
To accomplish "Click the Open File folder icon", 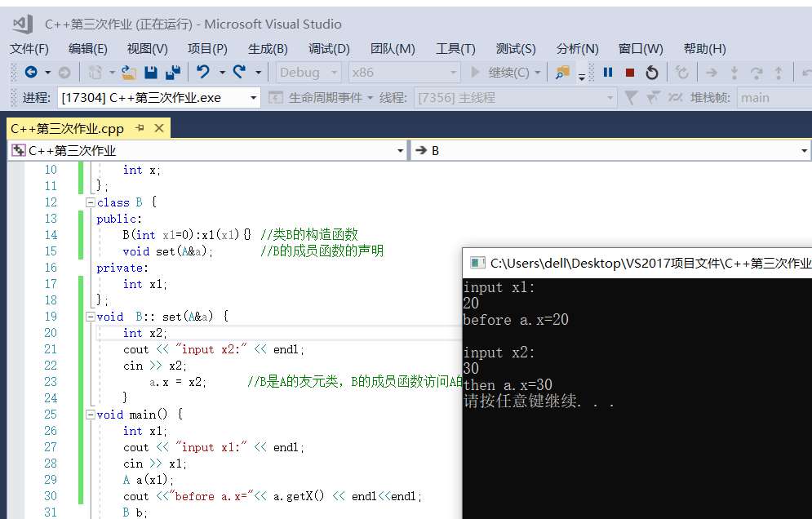I will tap(128, 73).
